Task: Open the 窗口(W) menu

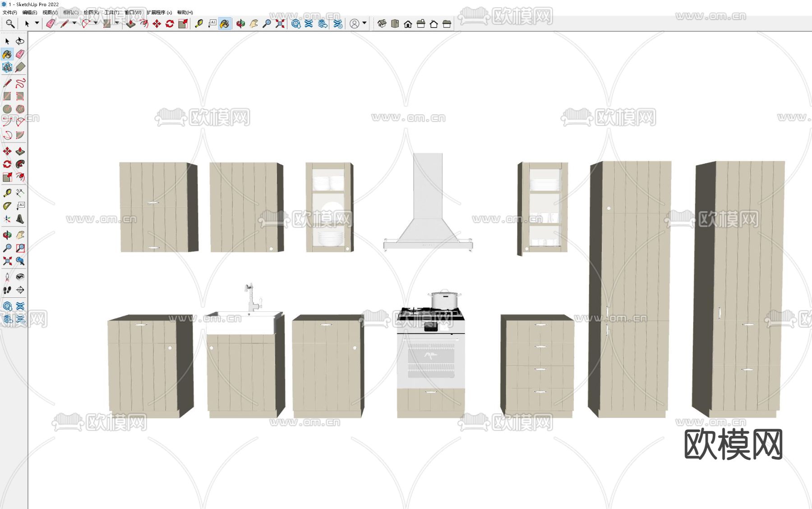Action: point(133,13)
